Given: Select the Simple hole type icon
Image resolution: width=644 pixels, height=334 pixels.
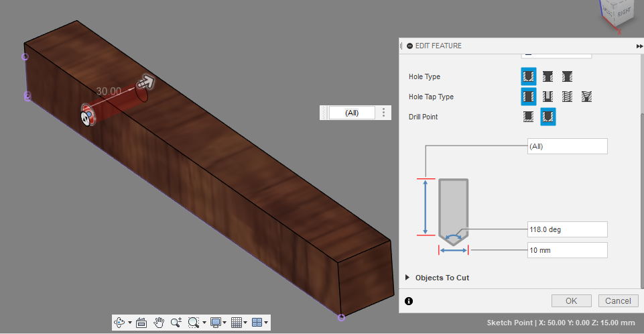Looking at the screenshot, I should click(x=528, y=76).
